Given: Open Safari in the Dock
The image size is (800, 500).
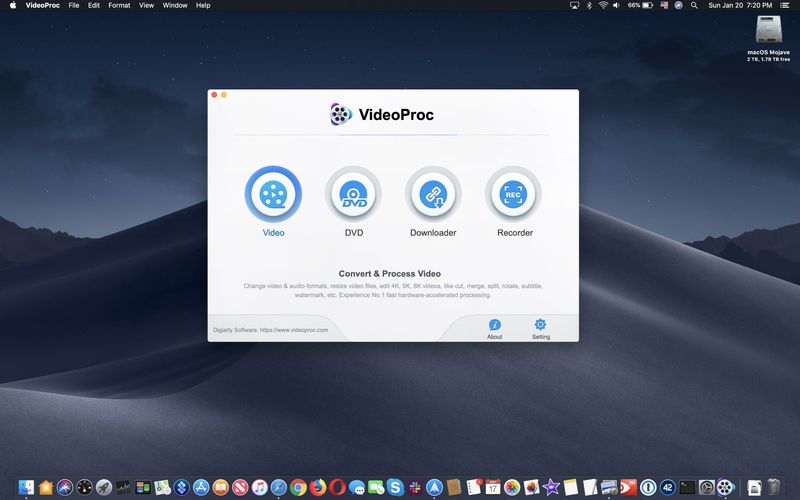Looking at the screenshot, I should [x=279, y=487].
